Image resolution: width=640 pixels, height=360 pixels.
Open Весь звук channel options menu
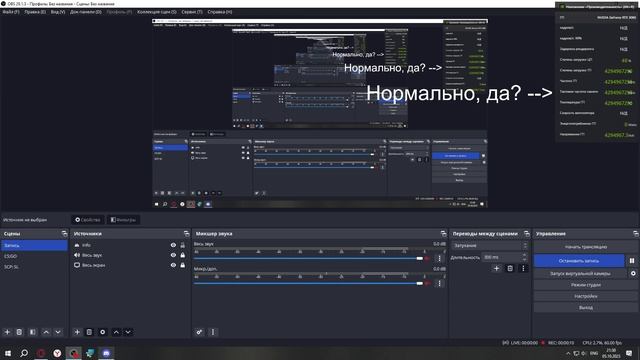coord(439,258)
